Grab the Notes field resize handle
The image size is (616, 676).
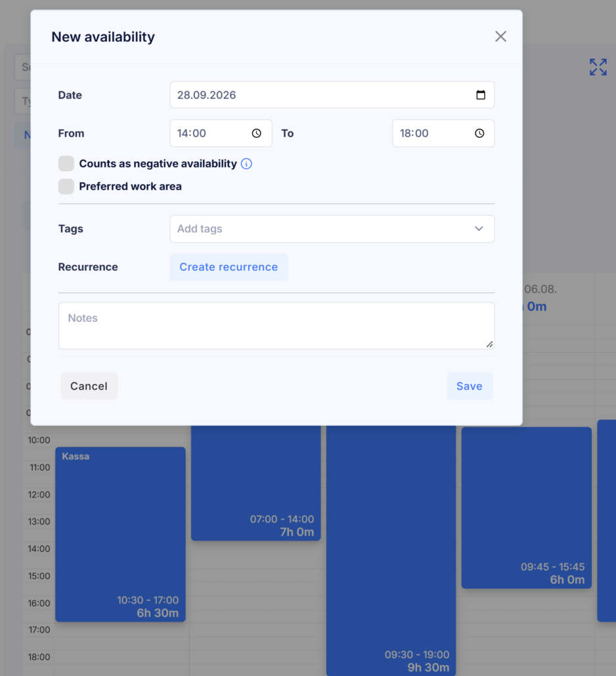490,344
